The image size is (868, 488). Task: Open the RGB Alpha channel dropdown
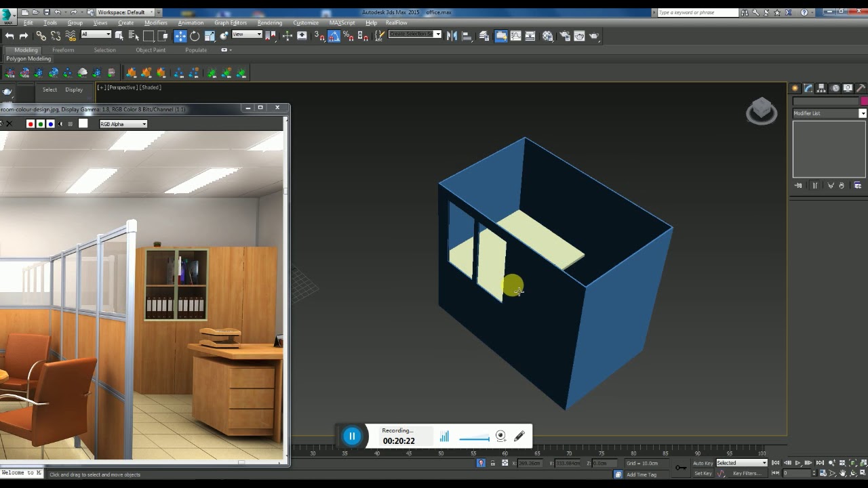[x=123, y=124]
